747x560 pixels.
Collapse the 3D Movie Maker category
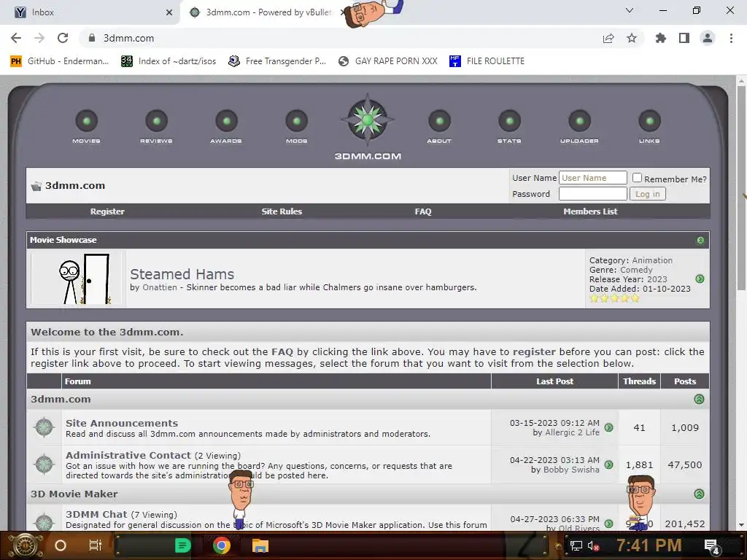[x=699, y=494]
